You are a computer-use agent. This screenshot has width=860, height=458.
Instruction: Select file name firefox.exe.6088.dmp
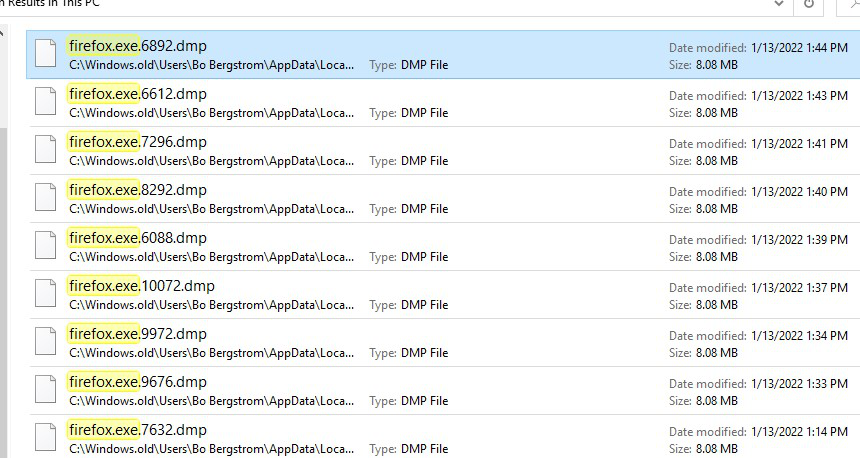pos(138,238)
